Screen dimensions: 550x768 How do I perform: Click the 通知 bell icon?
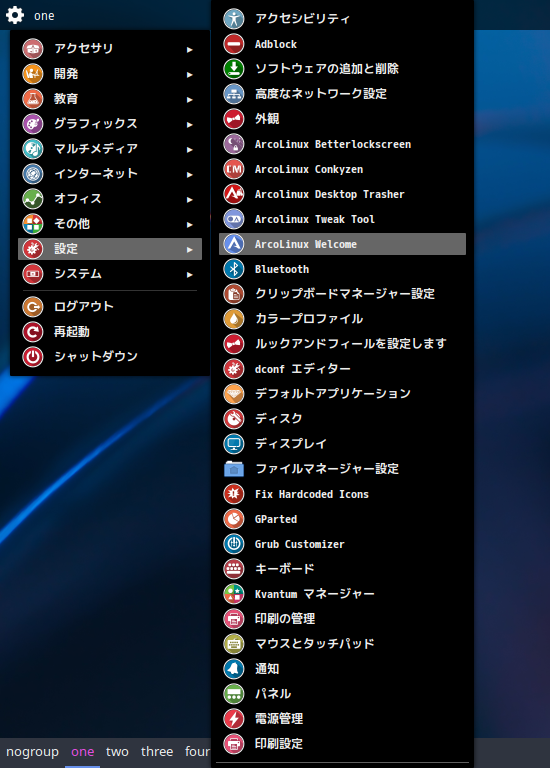(234, 669)
